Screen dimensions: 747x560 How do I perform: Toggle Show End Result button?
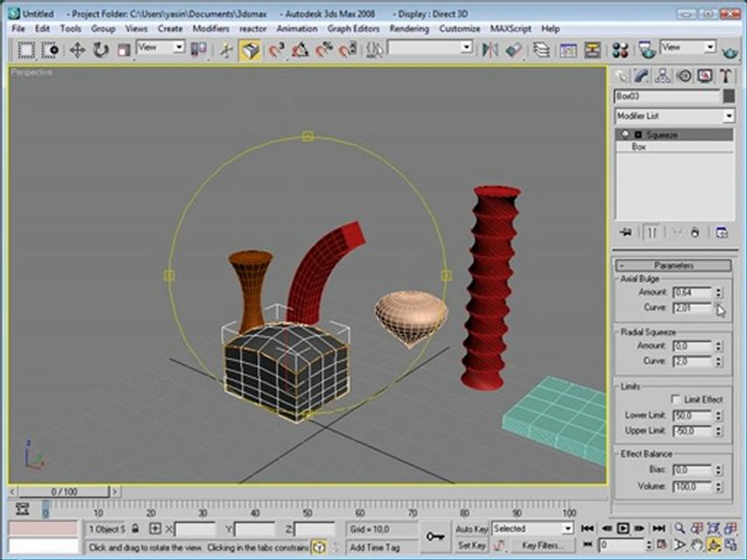click(x=652, y=233)
